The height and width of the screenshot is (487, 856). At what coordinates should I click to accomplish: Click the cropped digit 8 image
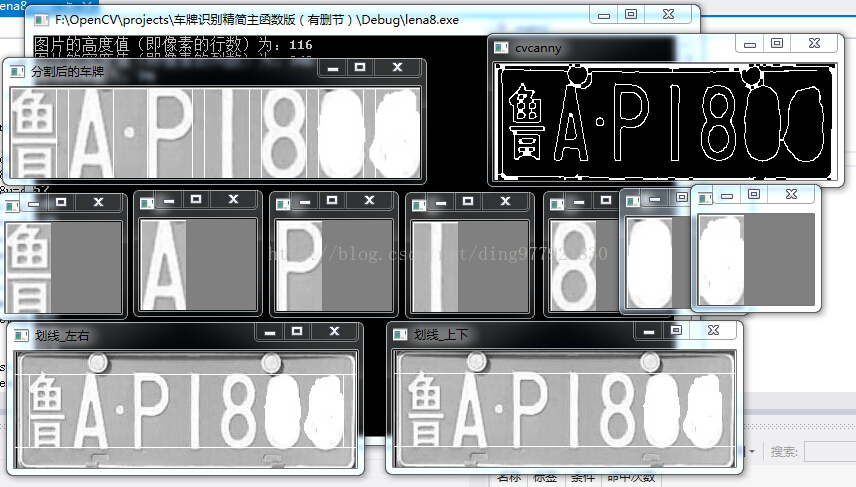click(573, 266)
